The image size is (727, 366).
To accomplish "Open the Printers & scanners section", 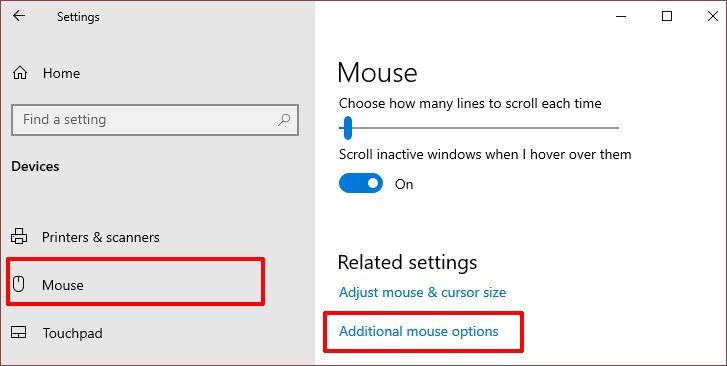I will pyautogui.click(x=101, y=237).
